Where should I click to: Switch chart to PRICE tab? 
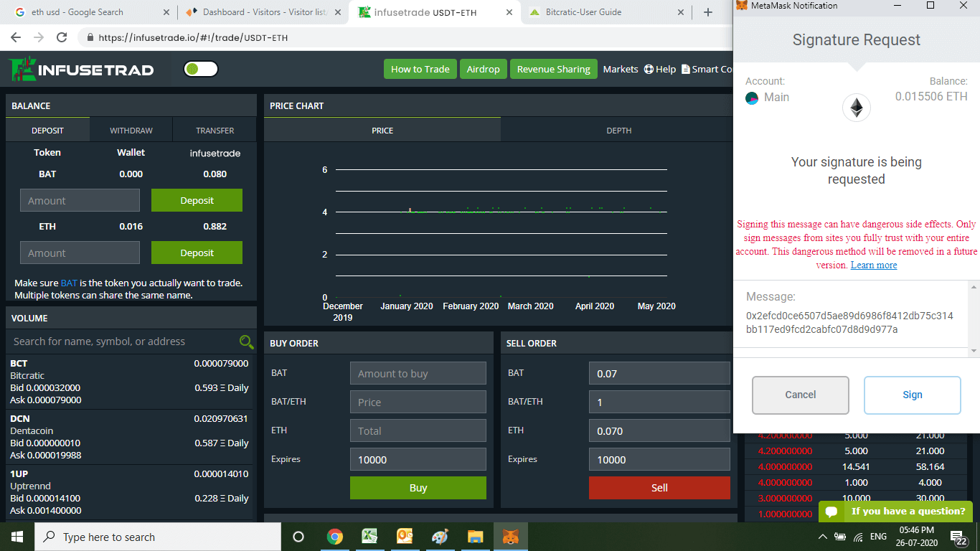382,131
